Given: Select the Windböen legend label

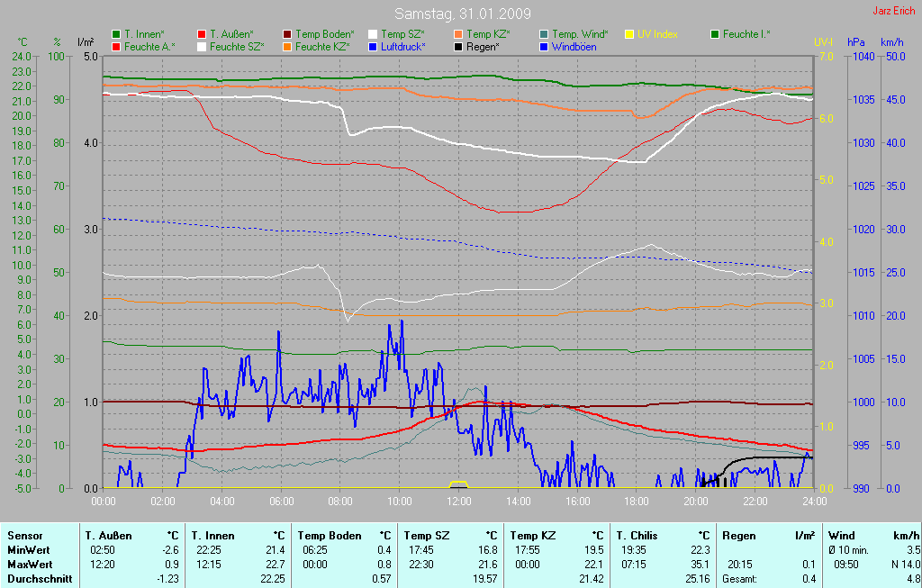Looking at the screenshot, I should [574, 46].
